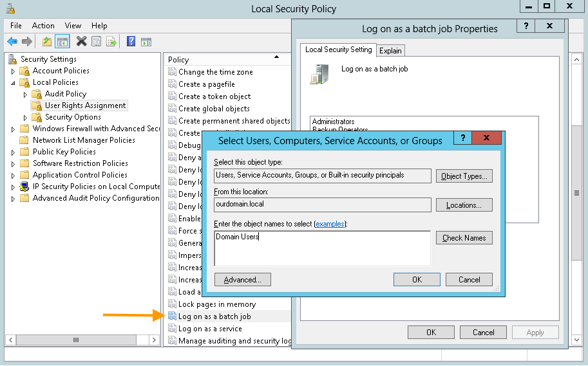Click the tree pane horizontal scrollbar thumb
Image resolution: width=588 pixels, height=366 pixels.
click(76, 340)
